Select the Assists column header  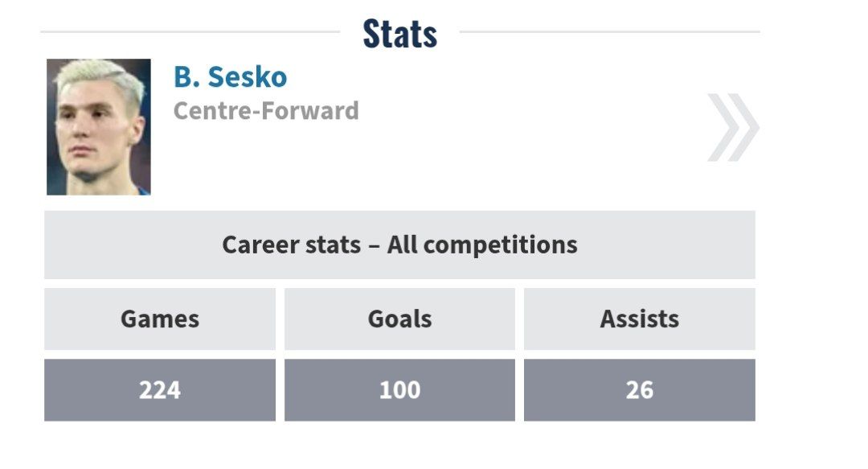pyautogui.click(x=639, y=319)
